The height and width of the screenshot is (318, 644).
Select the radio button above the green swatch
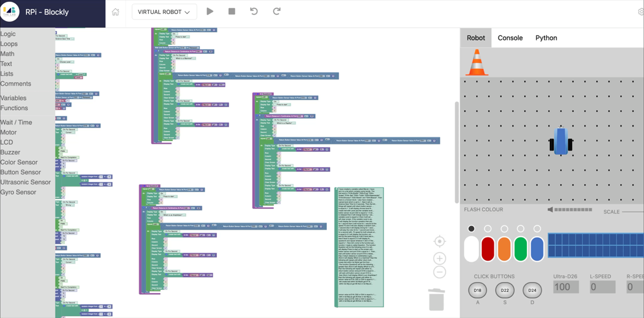click(521, 229)
